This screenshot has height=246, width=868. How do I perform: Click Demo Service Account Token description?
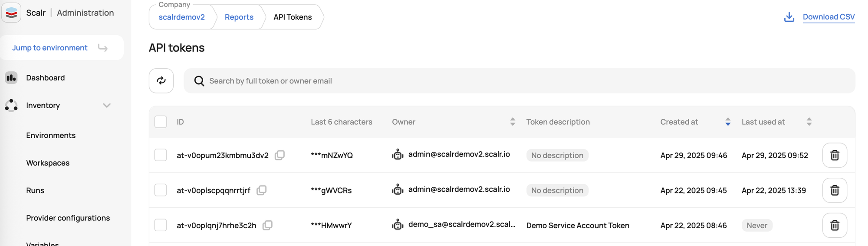[578, 225]
